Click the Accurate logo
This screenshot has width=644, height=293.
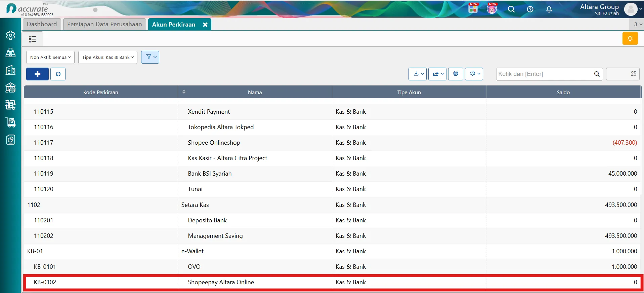click(x=28, y=9)
